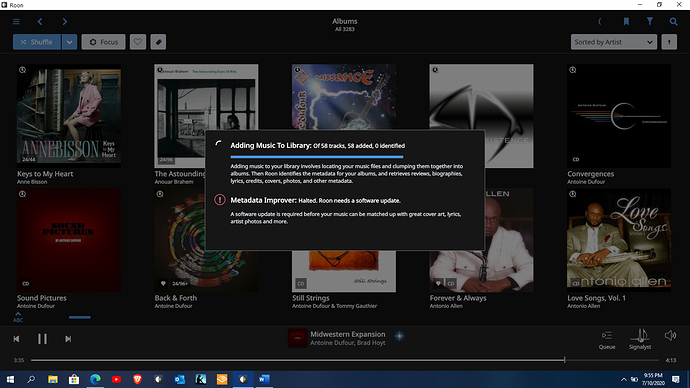Click the Still Strings album title
The image size is (690, 388).
coord(310,298)
